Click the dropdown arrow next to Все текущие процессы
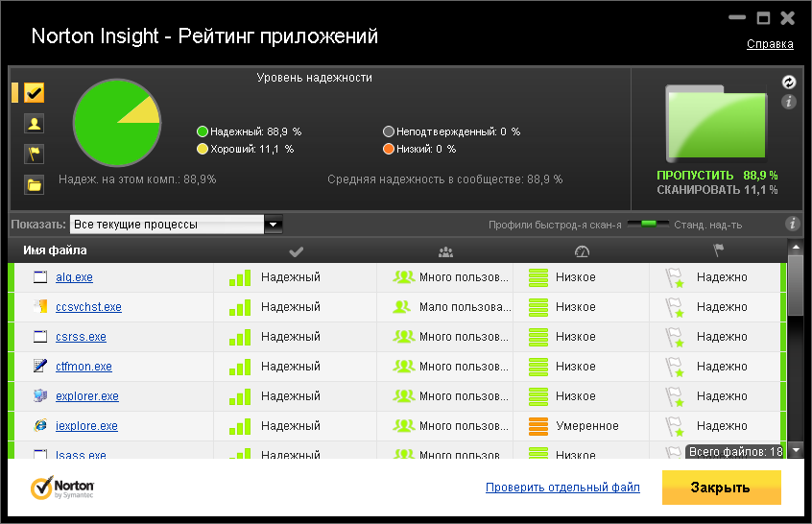The width and height of the screenshot is (812, 524). pos(273,225)
